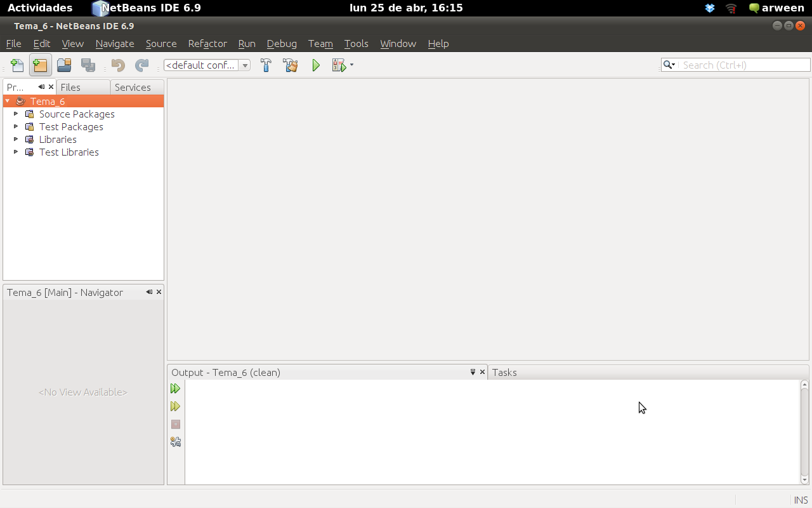Open the Tools menu
812x508 pixels.
356,43
